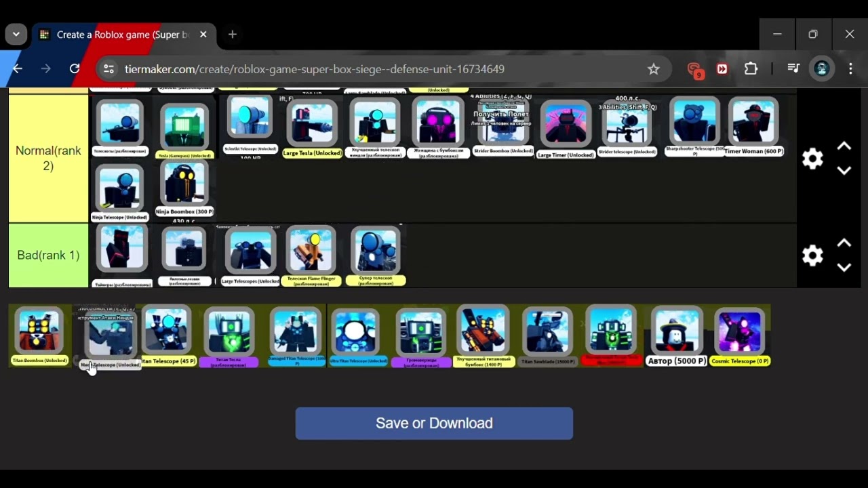Select the Timer Woman (600 P) tile
868x488 pixels.
[753, 127]
